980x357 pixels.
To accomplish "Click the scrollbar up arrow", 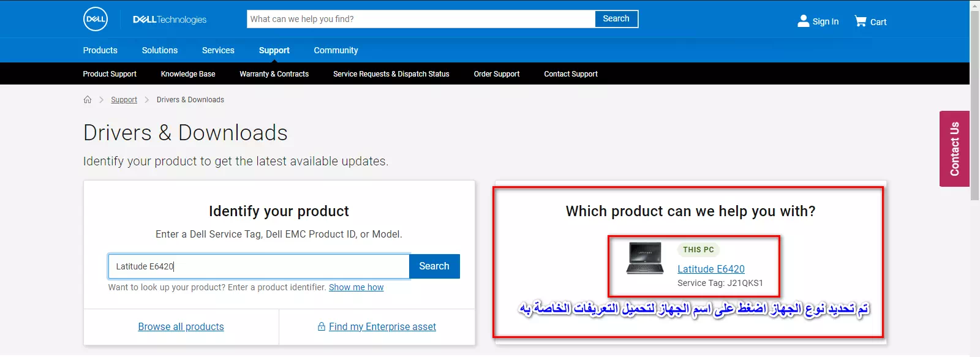I will point(975,5).
